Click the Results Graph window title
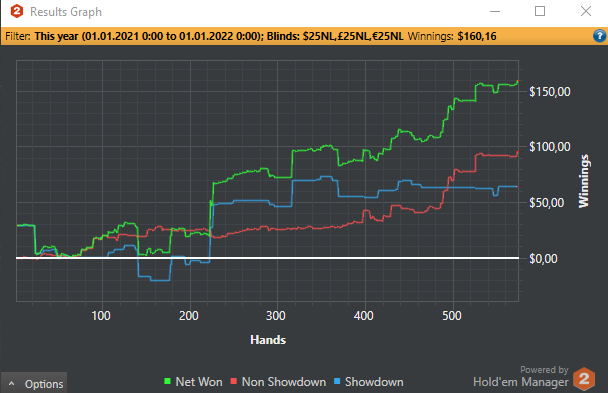This screenshot has width=608, height=393. click(x=66, y=12)
